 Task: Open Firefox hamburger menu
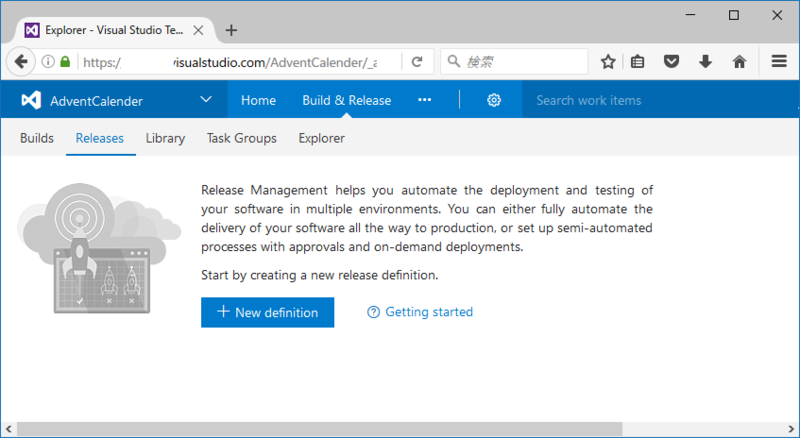[779, 62]
